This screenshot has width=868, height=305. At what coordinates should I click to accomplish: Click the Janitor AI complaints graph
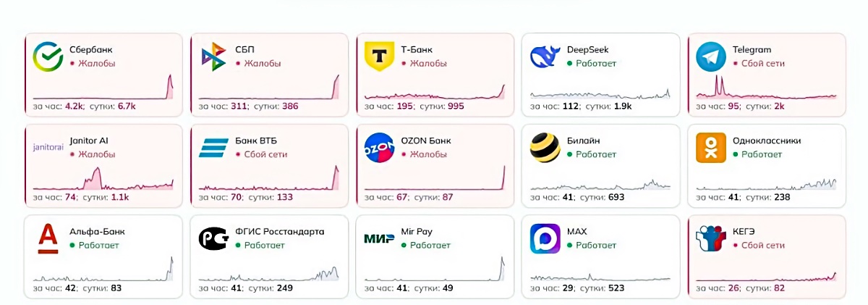pyautogui.click(x=103, y=179)
